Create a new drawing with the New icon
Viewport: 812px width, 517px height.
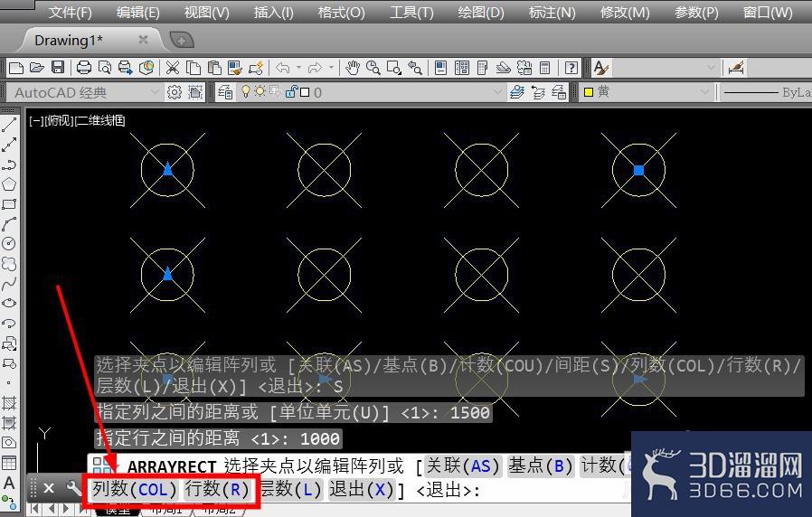[x=16, y=68]
